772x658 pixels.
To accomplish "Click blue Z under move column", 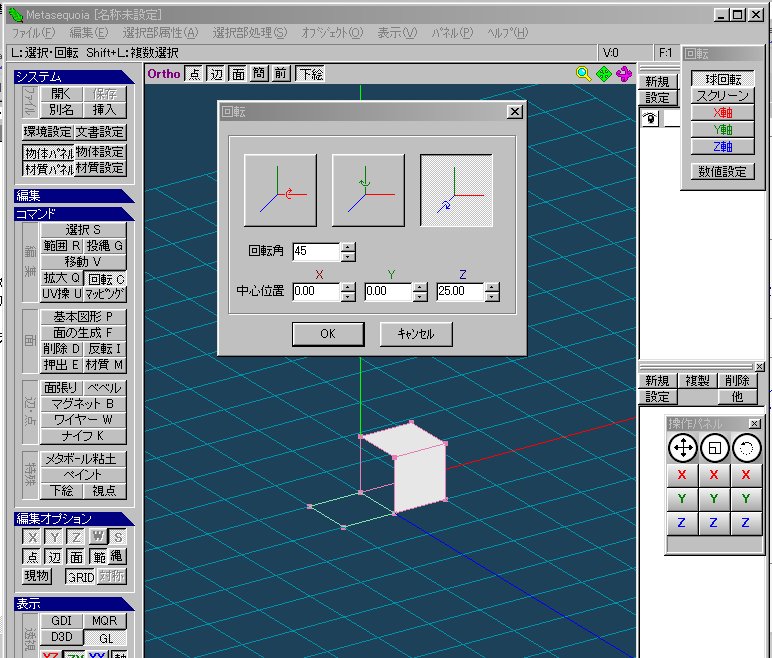I will pyautogui.click(x=682, y=523).
